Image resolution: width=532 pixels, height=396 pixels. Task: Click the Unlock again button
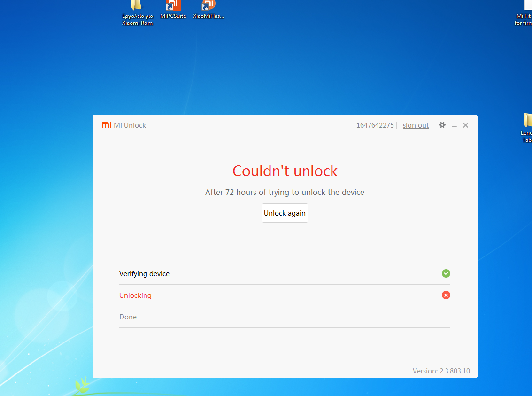(285, 213)
